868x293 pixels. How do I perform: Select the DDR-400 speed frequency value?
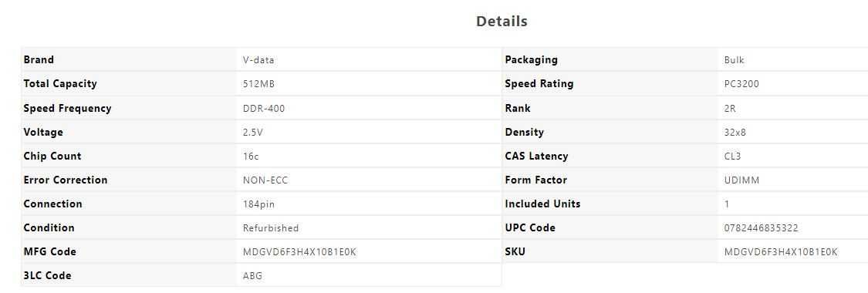pos(264,109)
